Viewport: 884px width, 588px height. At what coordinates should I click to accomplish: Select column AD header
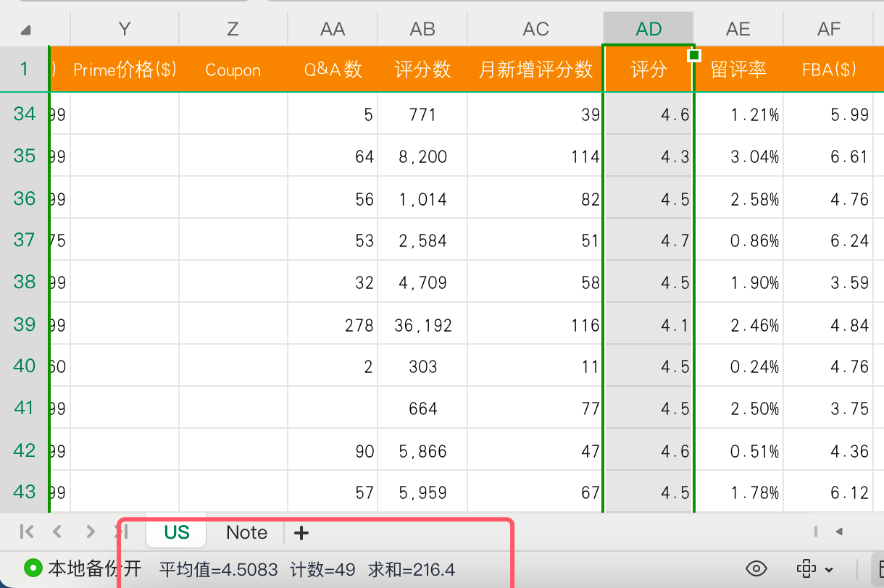tap(649, 29)
